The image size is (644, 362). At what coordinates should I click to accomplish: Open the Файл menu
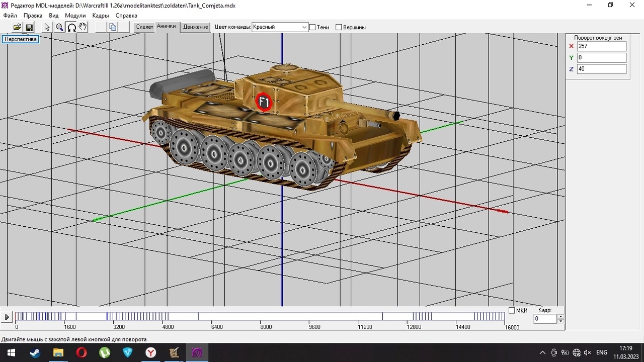click(10, 16)
